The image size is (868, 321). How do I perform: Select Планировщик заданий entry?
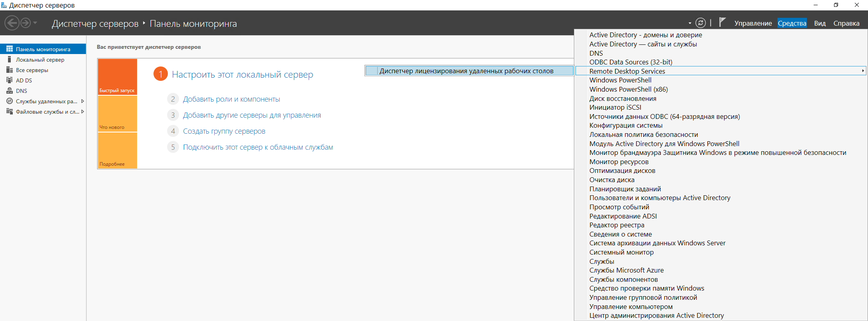point(625,189)
